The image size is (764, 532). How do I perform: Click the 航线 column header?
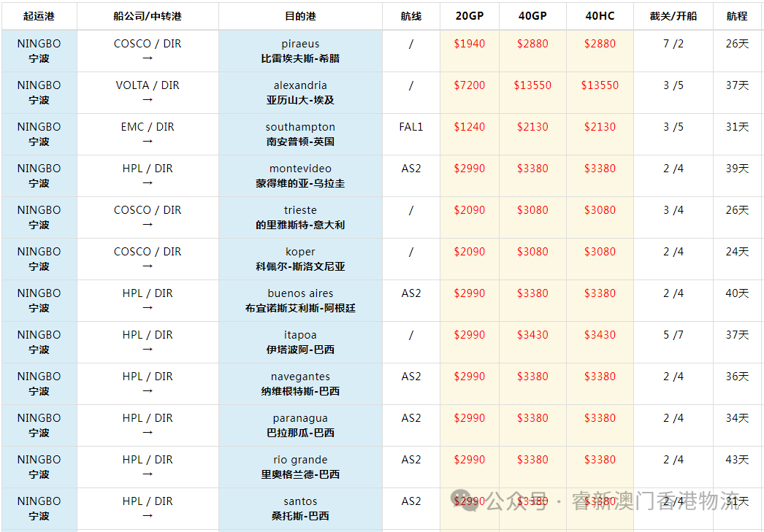click(411, 16)
